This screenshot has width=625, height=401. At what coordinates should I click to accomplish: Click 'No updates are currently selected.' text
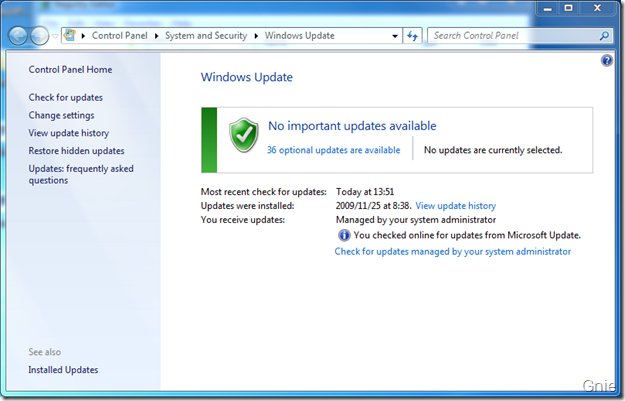tap(493, 150)
